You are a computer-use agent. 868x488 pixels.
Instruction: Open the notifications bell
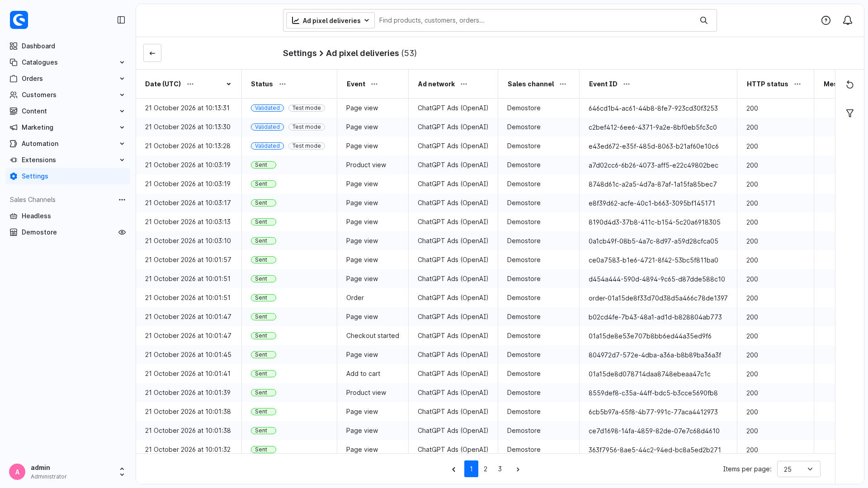click(848, 20)
